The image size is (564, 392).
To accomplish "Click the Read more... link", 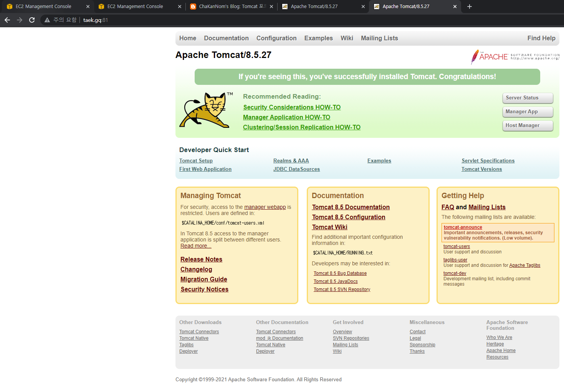I will pos(196,246).
